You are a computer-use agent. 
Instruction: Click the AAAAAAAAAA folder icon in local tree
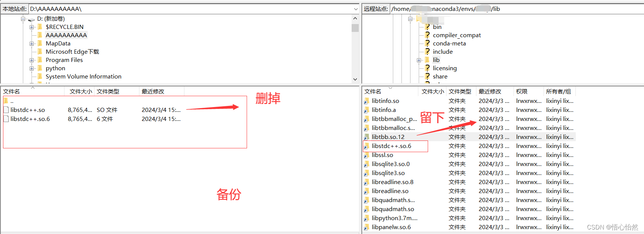click(x=40, y=35)
